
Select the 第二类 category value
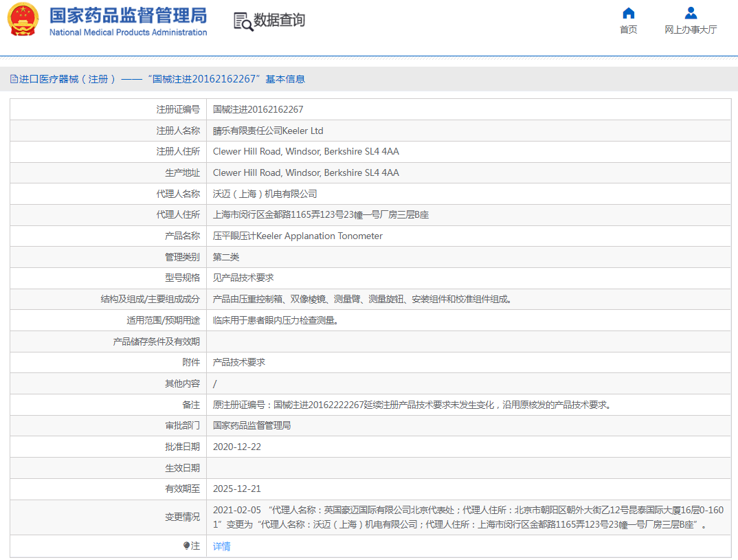226,257
